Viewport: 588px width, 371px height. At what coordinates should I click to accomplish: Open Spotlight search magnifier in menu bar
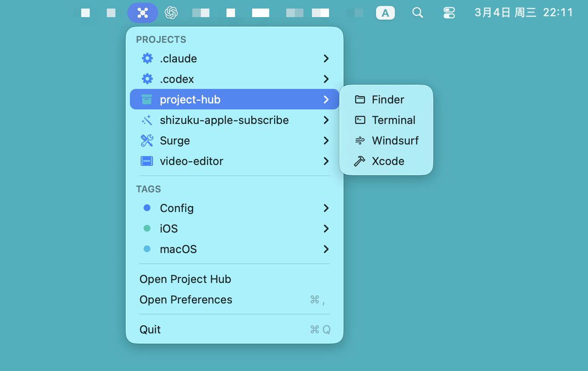click(x=417, y=13)
